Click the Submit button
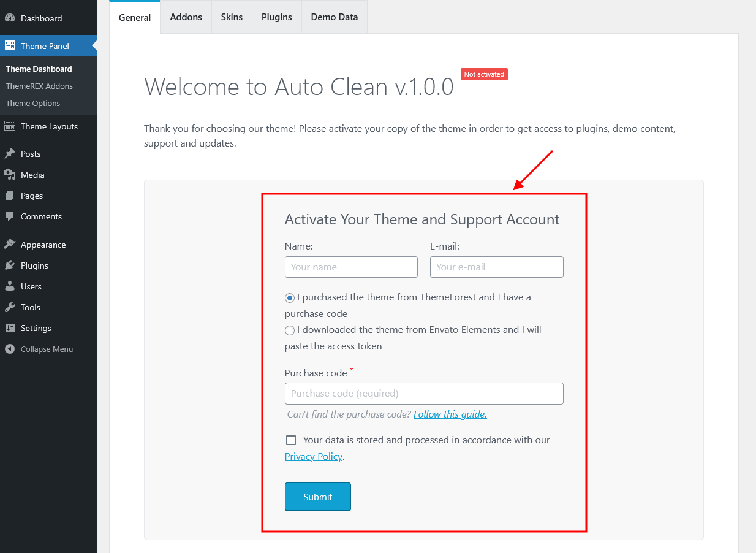This screenshot has width=756, height=553. click(x=318, y=497)
